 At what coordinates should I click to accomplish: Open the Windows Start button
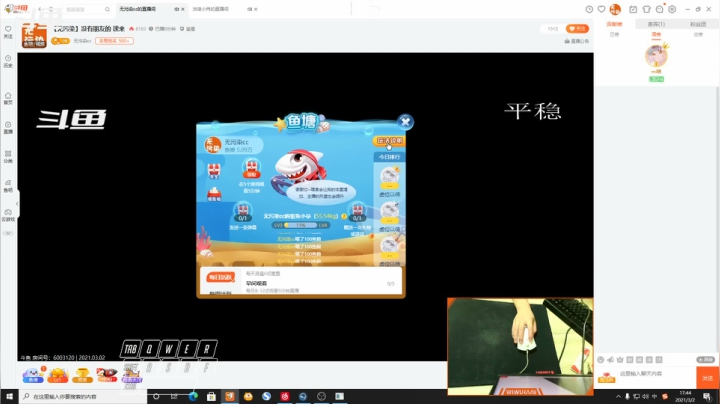[9, 396]
